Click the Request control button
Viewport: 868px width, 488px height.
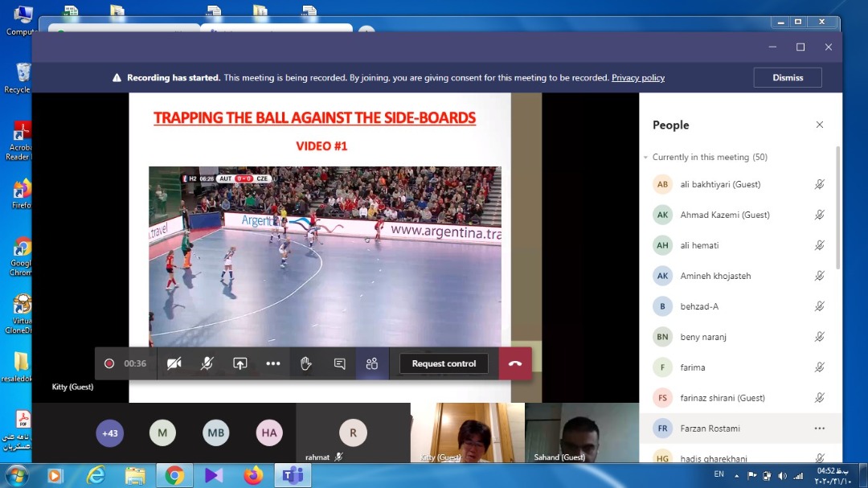click(x=444, y=363)
